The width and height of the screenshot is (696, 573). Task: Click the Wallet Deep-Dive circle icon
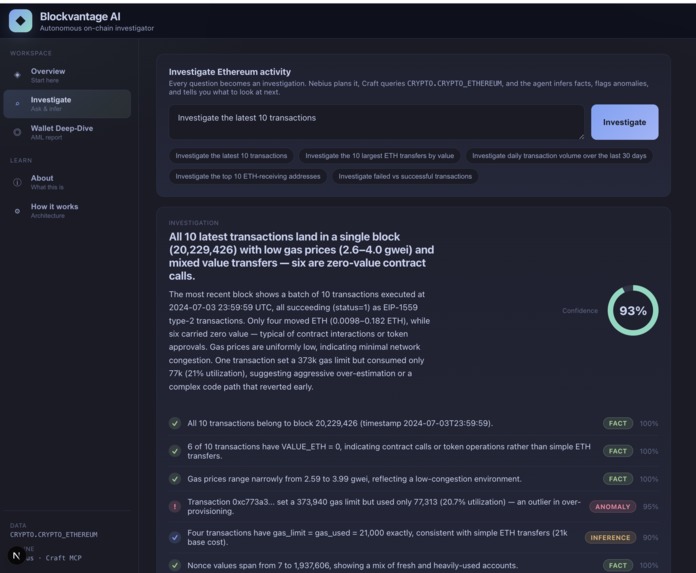[17, 132]
